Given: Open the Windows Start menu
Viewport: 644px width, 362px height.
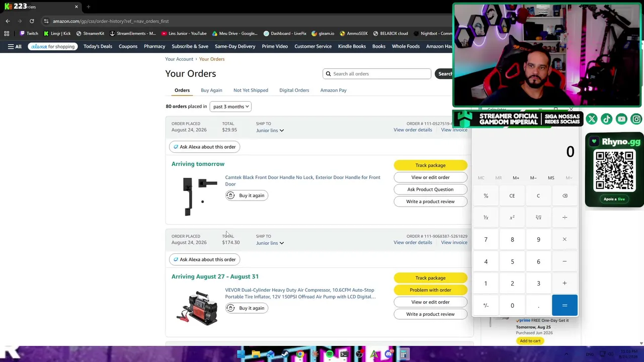Looking at the screenshot, I should 241,354.
